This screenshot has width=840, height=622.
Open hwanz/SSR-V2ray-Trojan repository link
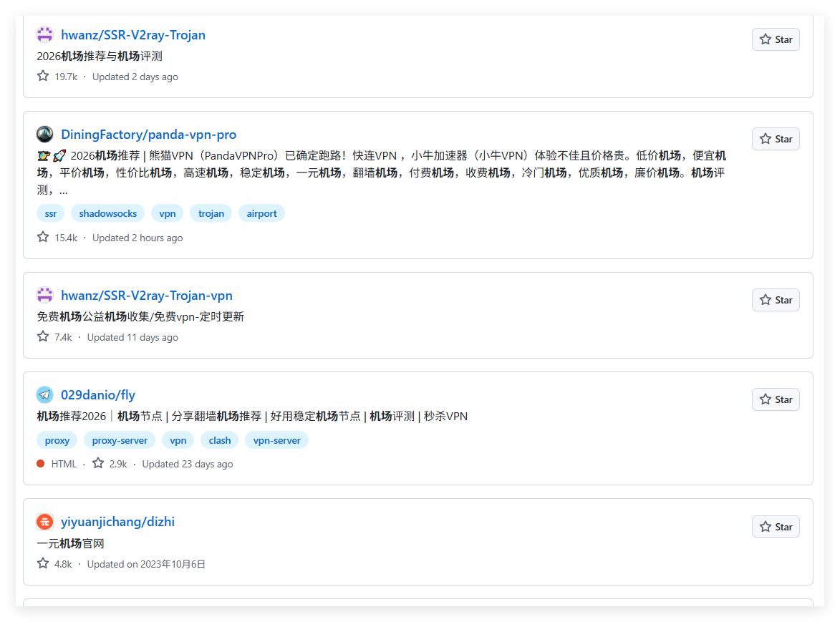click(133, 35)
